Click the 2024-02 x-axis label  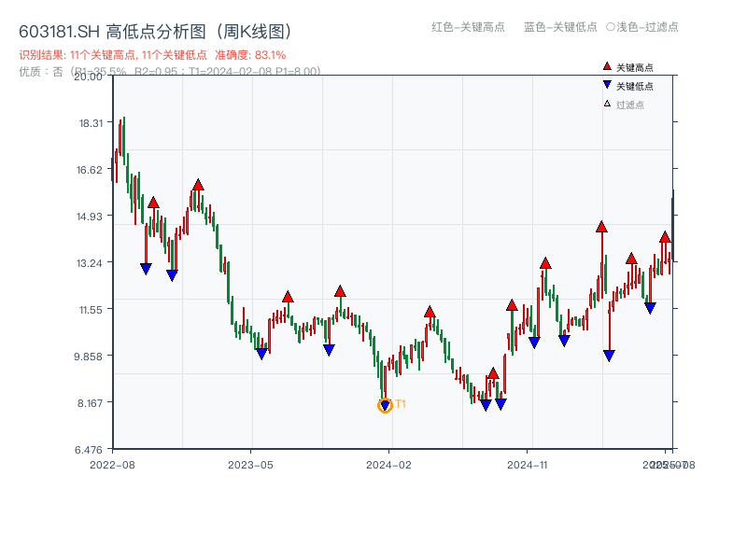coord(388,465)
